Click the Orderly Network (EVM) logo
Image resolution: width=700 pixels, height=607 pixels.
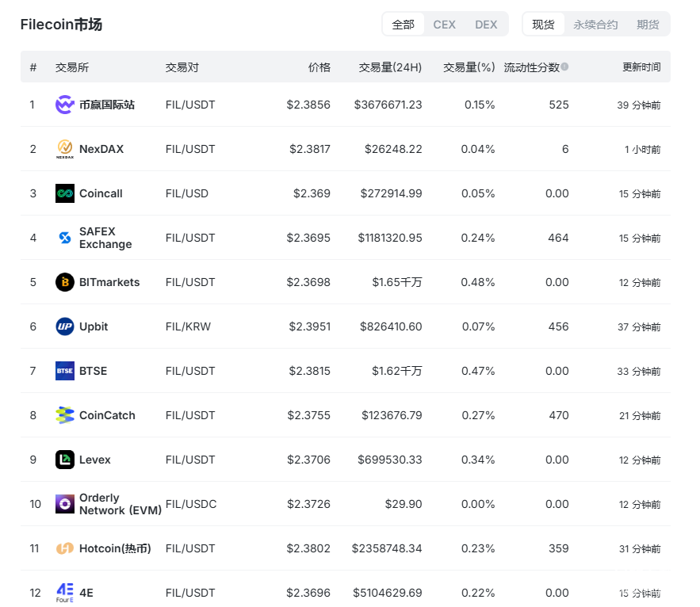[x=65, y=504]
